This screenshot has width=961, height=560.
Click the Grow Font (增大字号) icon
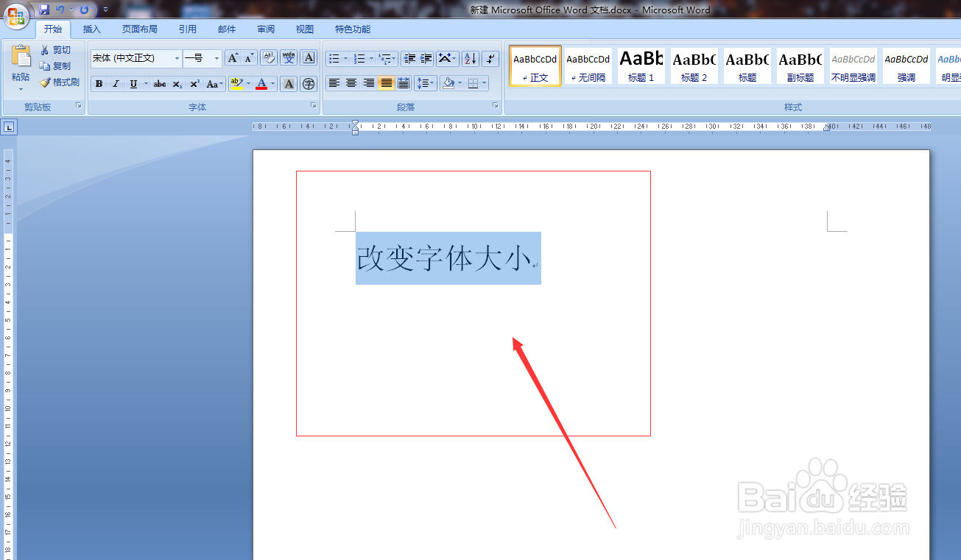click(232, 58)
